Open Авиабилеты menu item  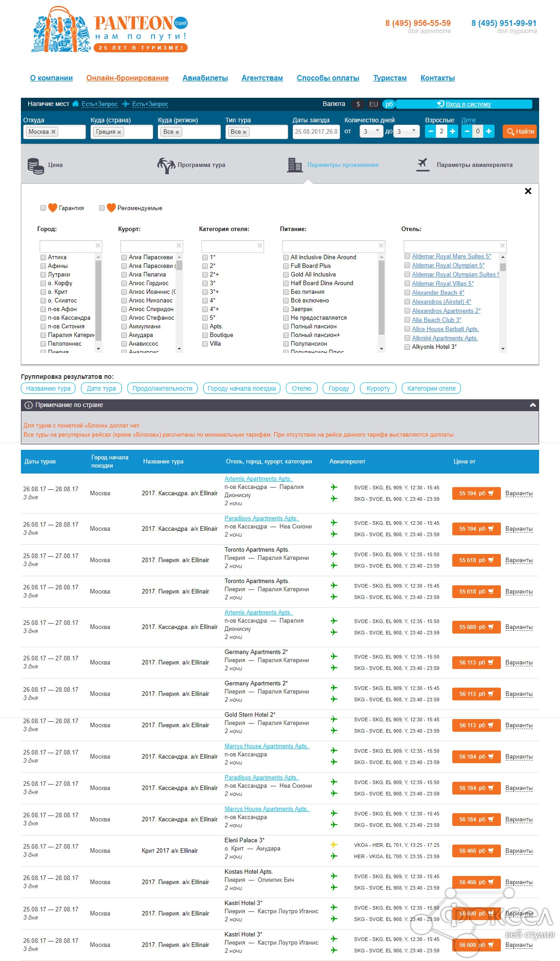pyautogui.click(x=205, y=78)
